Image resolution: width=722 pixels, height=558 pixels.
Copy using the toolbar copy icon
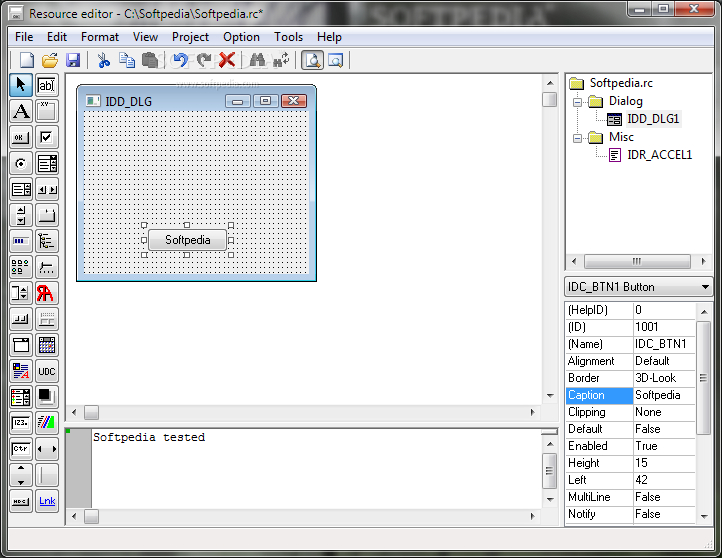(x=127, y=60)
